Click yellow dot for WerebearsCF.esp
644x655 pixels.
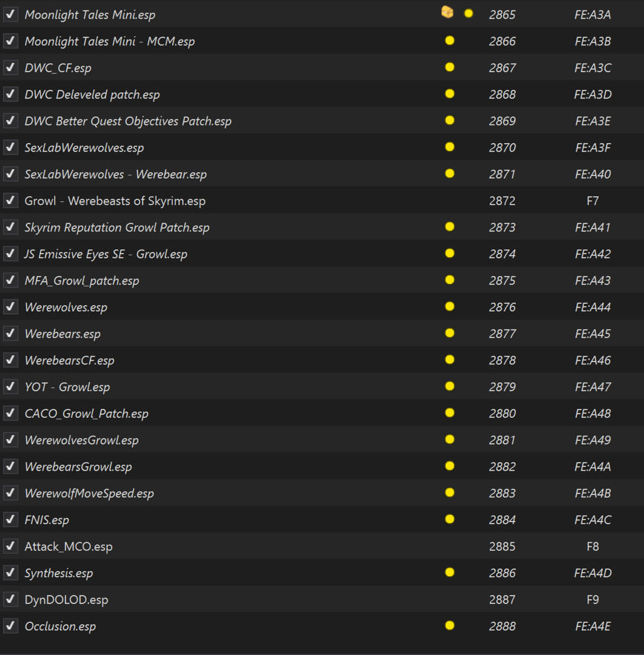coord(450,360)
